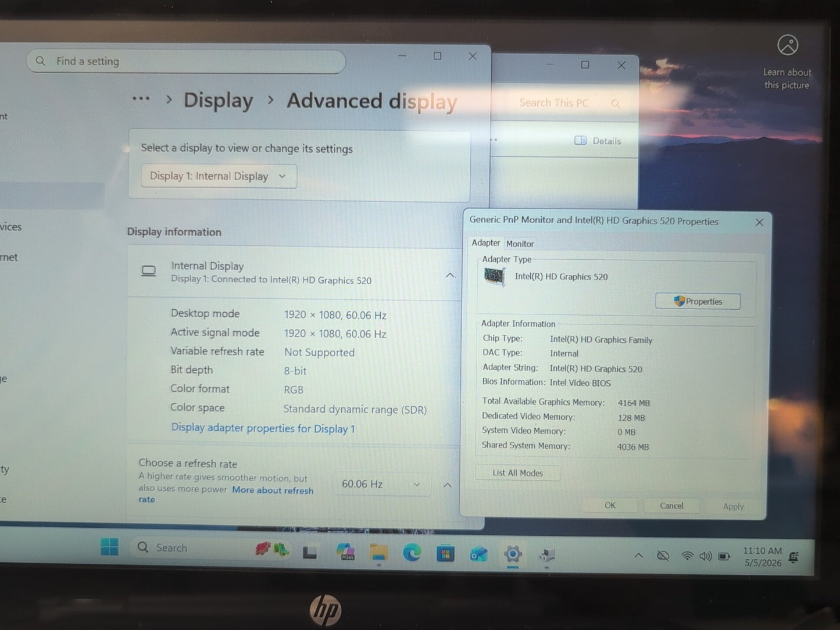Click the display adapter properties taskbar icon
Screen dimensions: 840x630
[546, 556]
